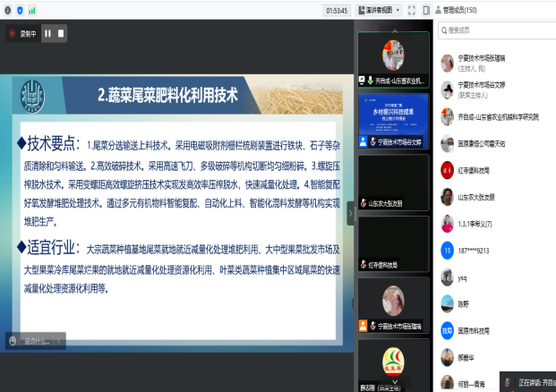Viewport: 556px width, 392px height.
Task: Select 齐自成-山东省农业机 video tile
Action: click(x=393, y=60)
